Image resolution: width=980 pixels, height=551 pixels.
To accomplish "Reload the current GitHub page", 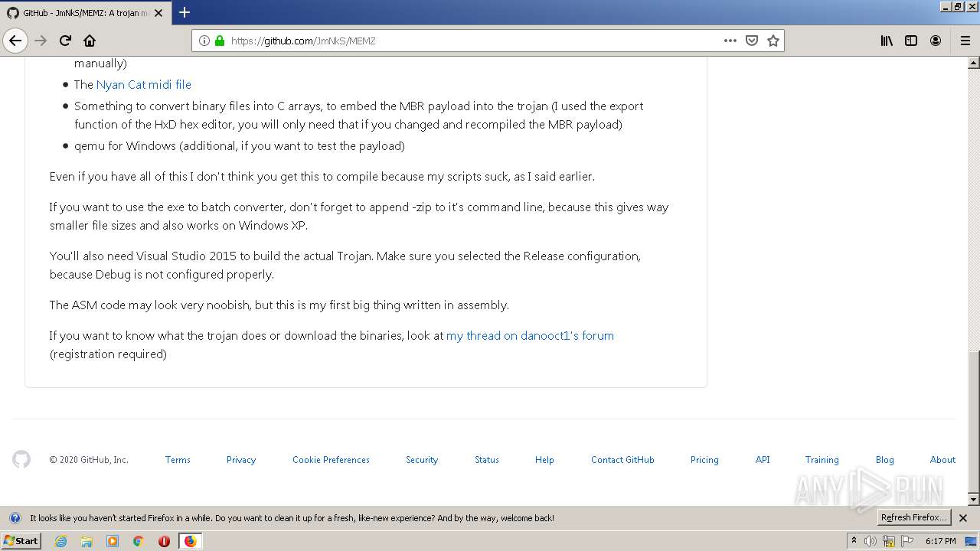I will point(66,41).
